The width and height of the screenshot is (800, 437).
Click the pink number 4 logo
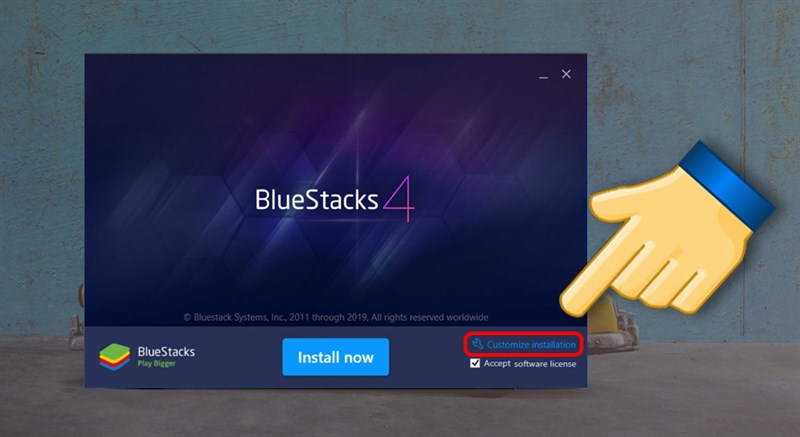pyautogui.click(x=399, y=199)
